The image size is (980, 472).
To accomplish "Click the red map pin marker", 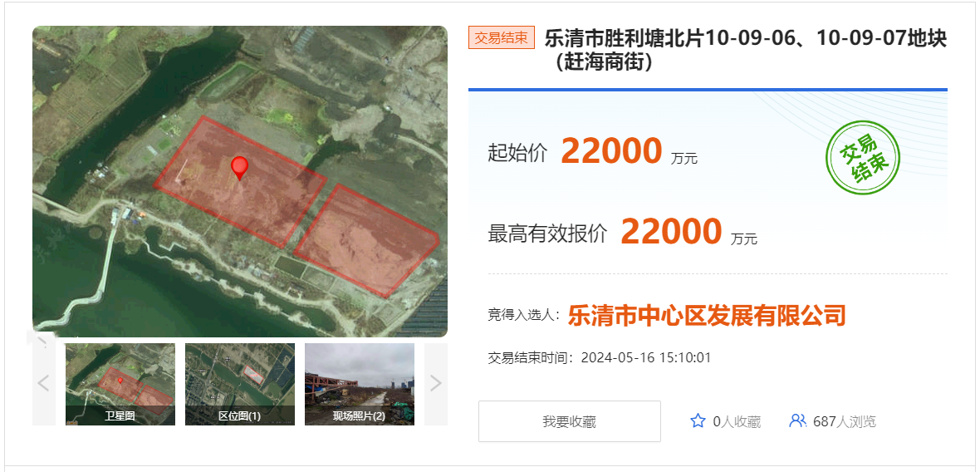I will pyautogui.click(x=239, y=168).
